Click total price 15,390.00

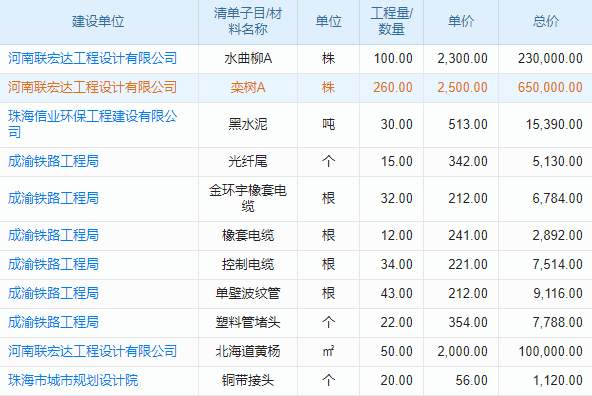[x=554, y=124]
